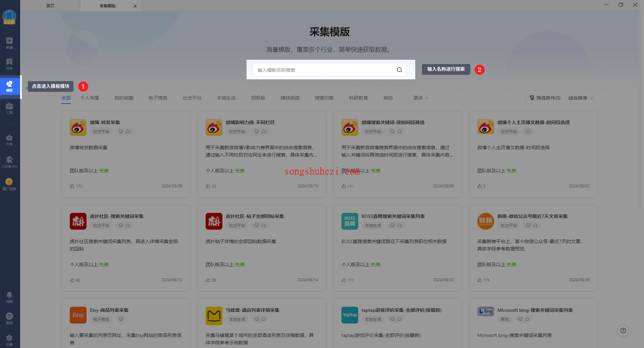This screenshot has height=348, width=644.
Task: Like the BOSS直聘 template with 117 likes
Action: coord(344,280)
